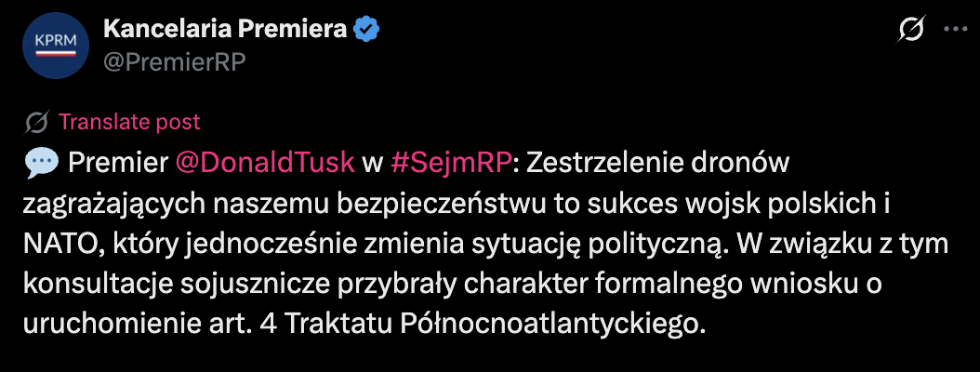
Task: Open the #SejmRP hashtag
Action: (x=453, y=163)
